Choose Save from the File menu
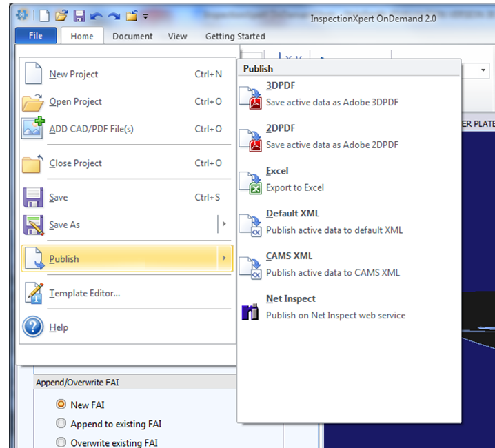 coord(128,197)
